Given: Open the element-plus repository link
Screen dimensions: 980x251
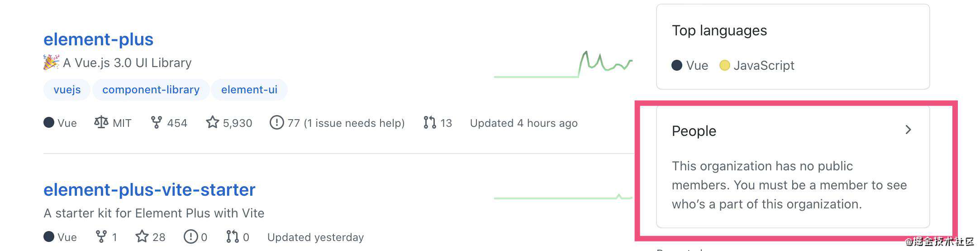Looking at the screenshot, I should click(98, 39).
